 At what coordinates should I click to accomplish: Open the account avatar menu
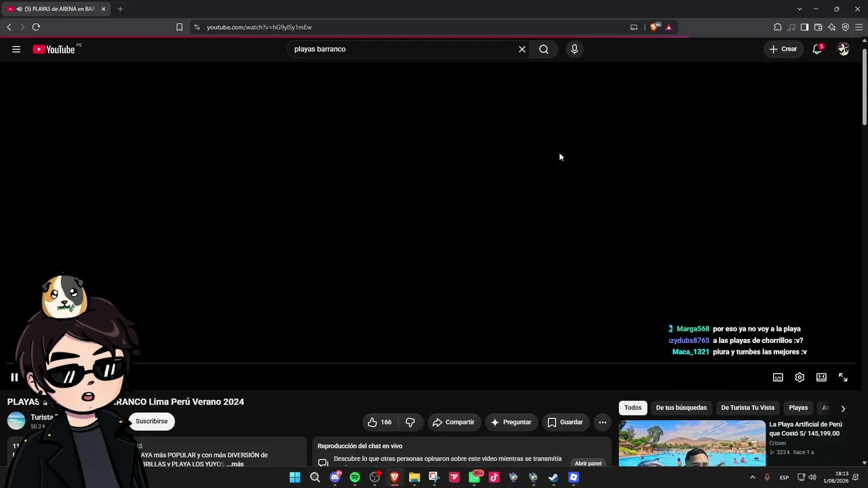(x=843, y=49)
